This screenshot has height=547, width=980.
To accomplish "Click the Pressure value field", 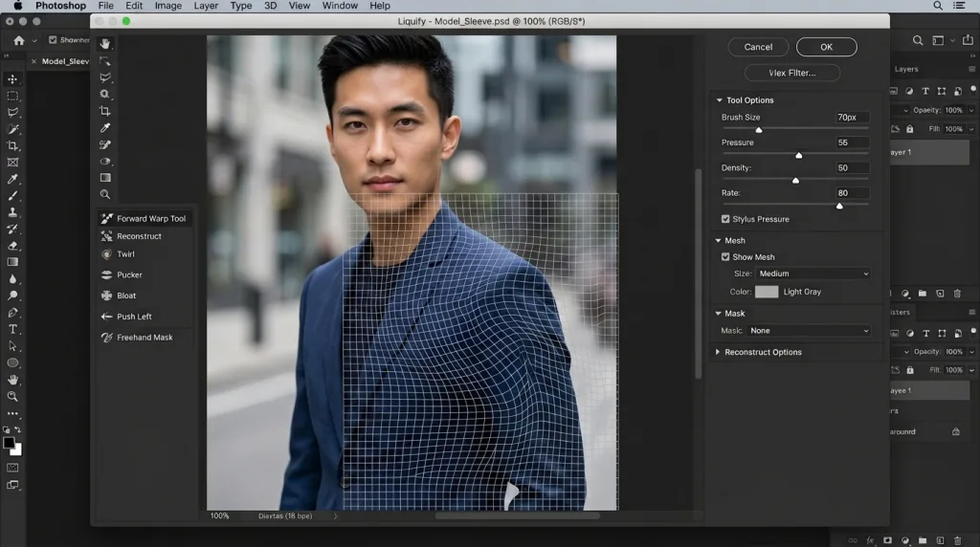I will click(853, 142).
